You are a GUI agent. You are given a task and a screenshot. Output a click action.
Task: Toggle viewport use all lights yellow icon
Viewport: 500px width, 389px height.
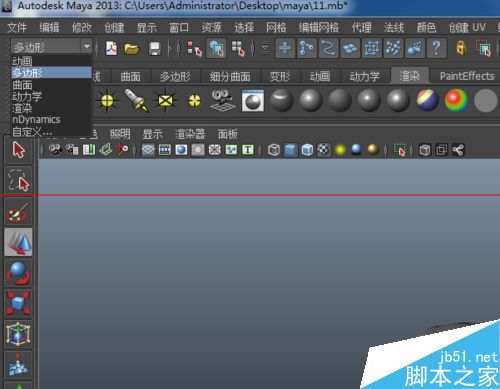(340, 150)
